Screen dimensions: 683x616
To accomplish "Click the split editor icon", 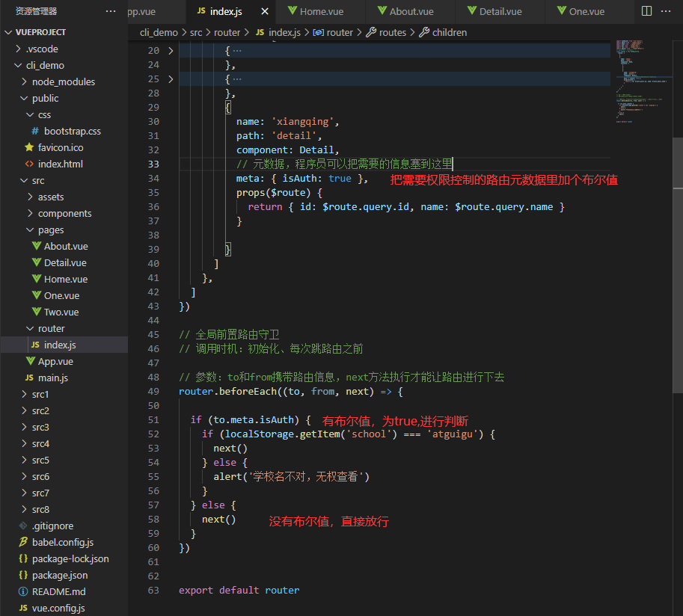I will click(647, 11).
